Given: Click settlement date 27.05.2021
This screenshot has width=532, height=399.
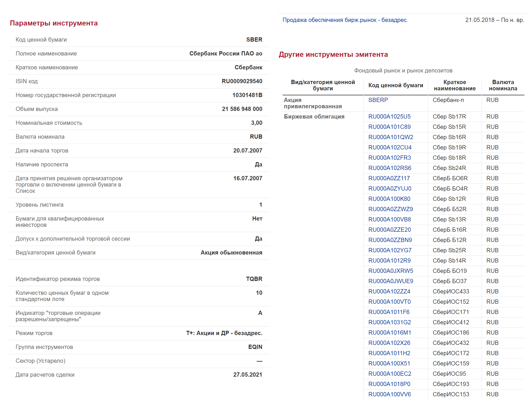Looking at the screenshot, I should point(247,375).
